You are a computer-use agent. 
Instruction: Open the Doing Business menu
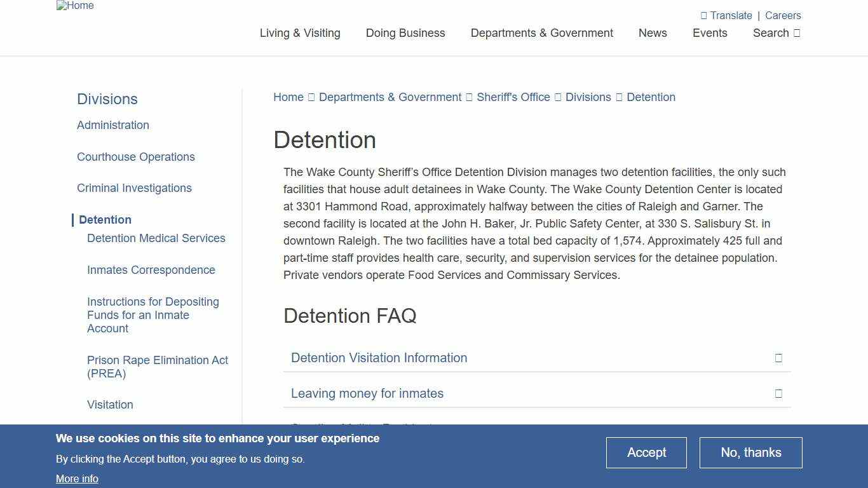pos(405,33)
